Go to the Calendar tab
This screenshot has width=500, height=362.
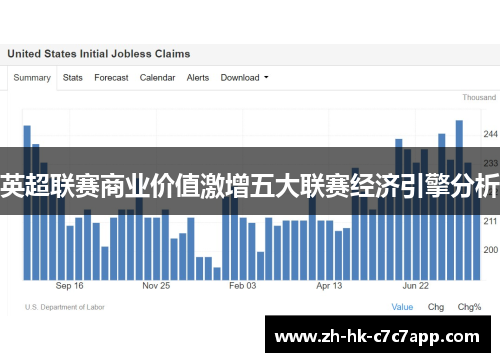point(157,78)
